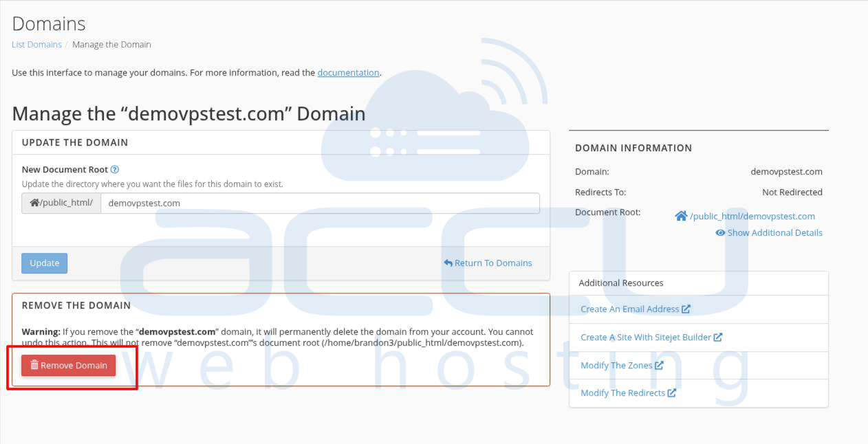Viewport: 868px width, 444px height.
Task: Click external-link icon beside Sitejet Builder
Action: [x=718, y=337]
